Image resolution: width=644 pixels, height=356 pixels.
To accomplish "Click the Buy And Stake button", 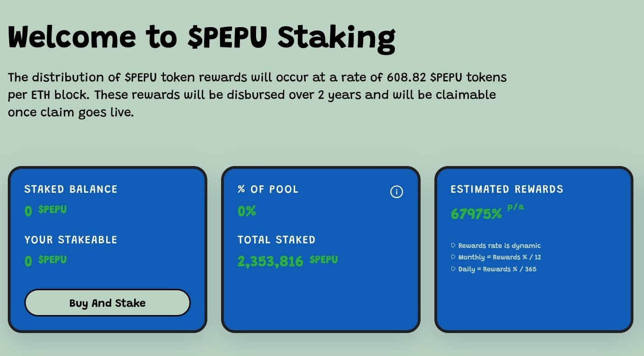I will [107, 303].
